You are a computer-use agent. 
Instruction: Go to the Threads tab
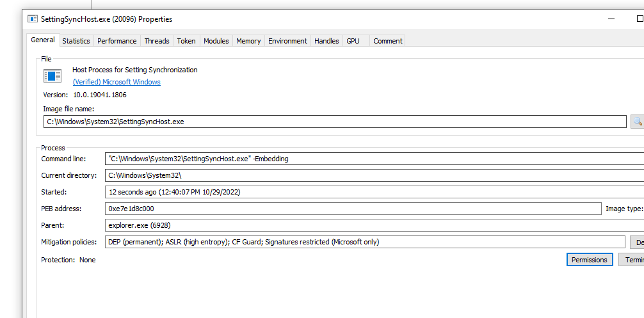157,41
